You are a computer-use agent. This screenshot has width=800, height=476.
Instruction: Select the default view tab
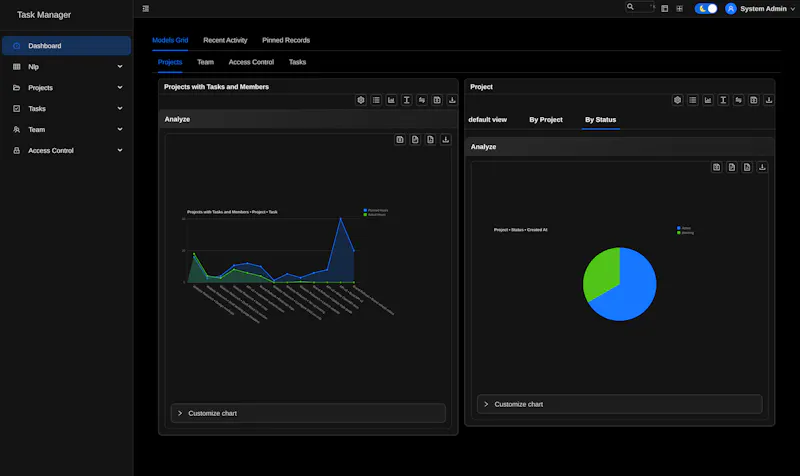488,120
